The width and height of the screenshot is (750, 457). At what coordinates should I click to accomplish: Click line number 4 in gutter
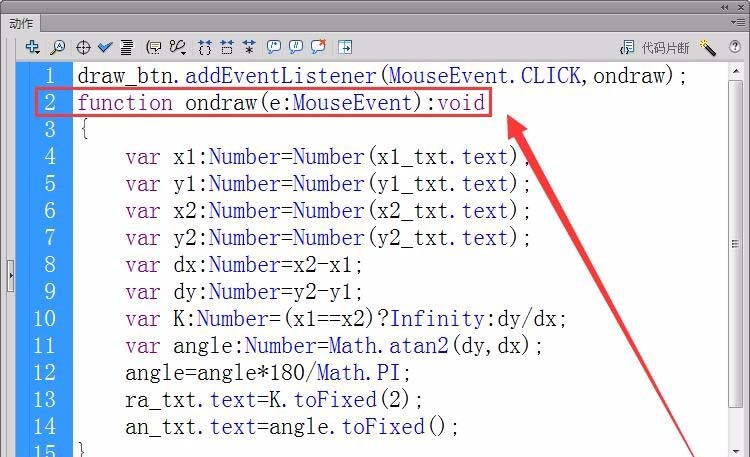tap(50, 156)
